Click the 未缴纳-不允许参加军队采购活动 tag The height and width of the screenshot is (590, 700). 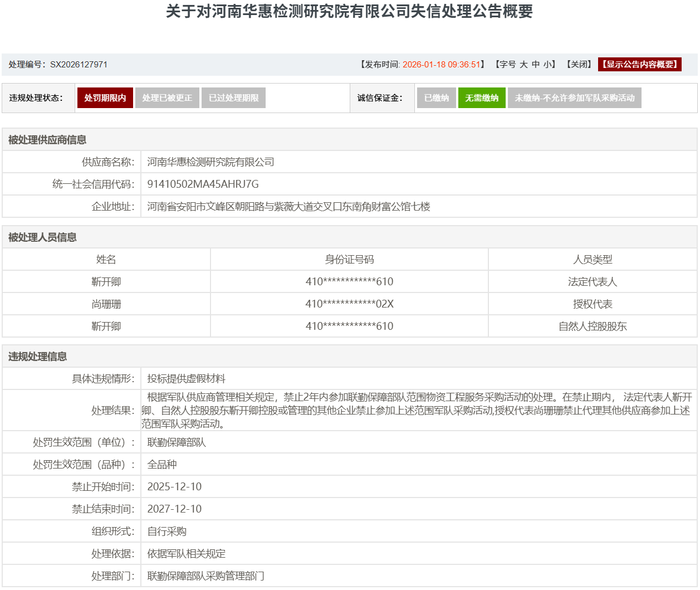(x=574, y=98)
